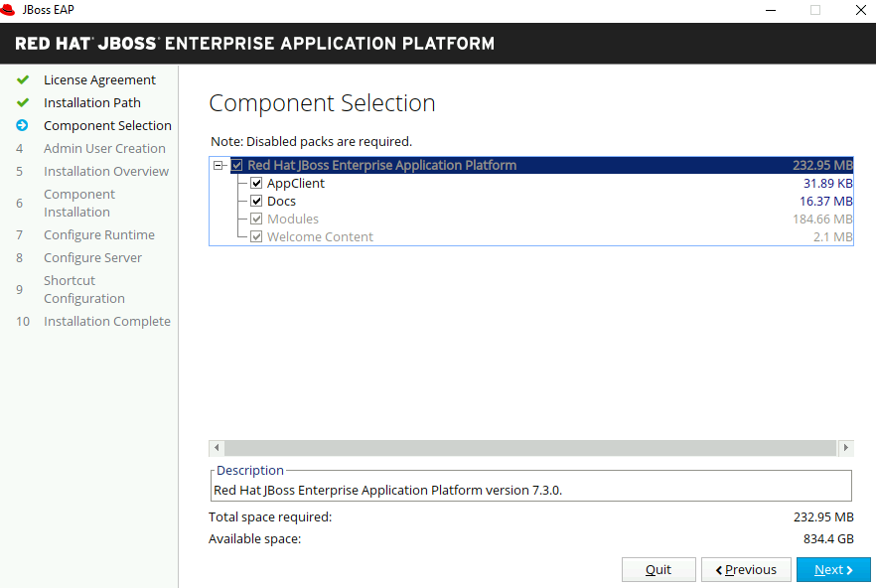
Task: Click the 31.89 KB size value
Action: (828, 183)
